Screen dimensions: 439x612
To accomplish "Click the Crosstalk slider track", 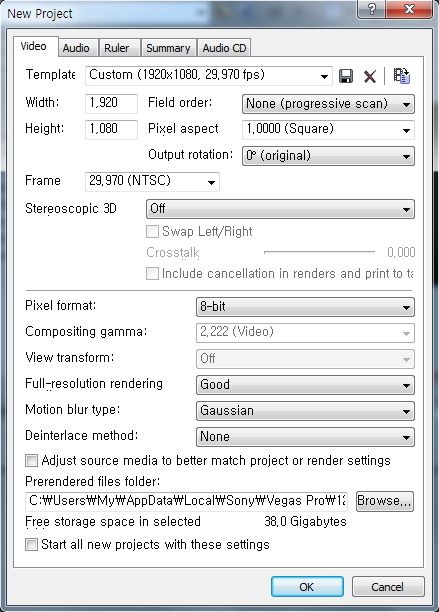I will (x=319, y=253).
